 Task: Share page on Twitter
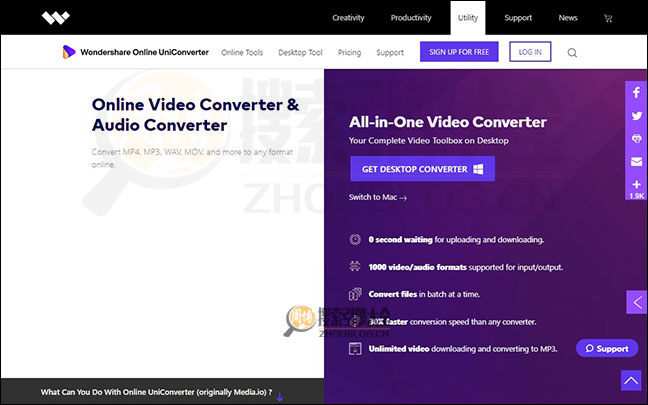pos(636,116)
